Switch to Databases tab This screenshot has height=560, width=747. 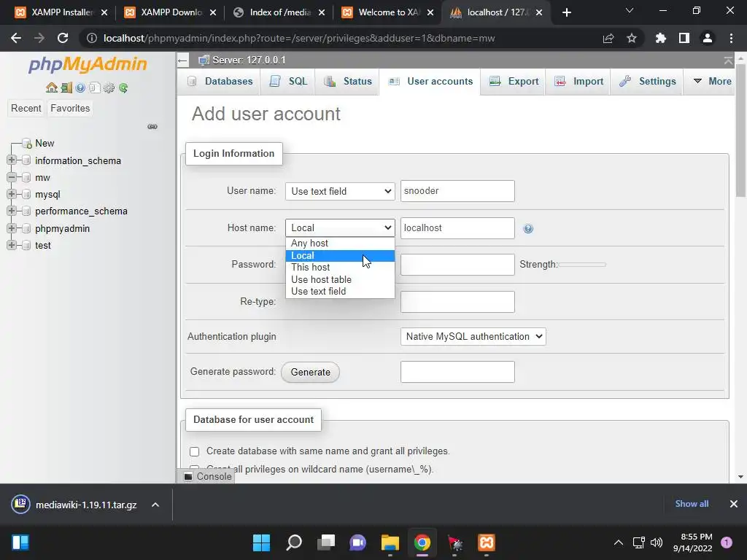pos(220,82)
